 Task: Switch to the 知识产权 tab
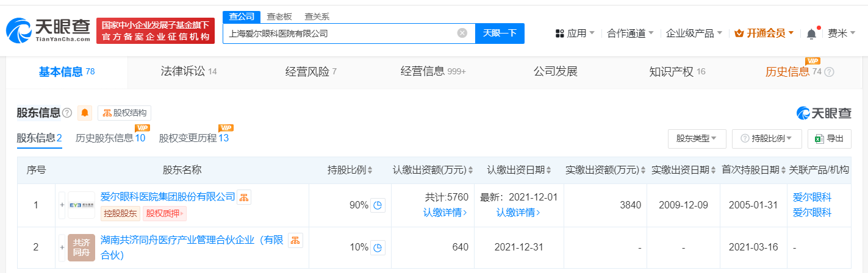point(677,72)
